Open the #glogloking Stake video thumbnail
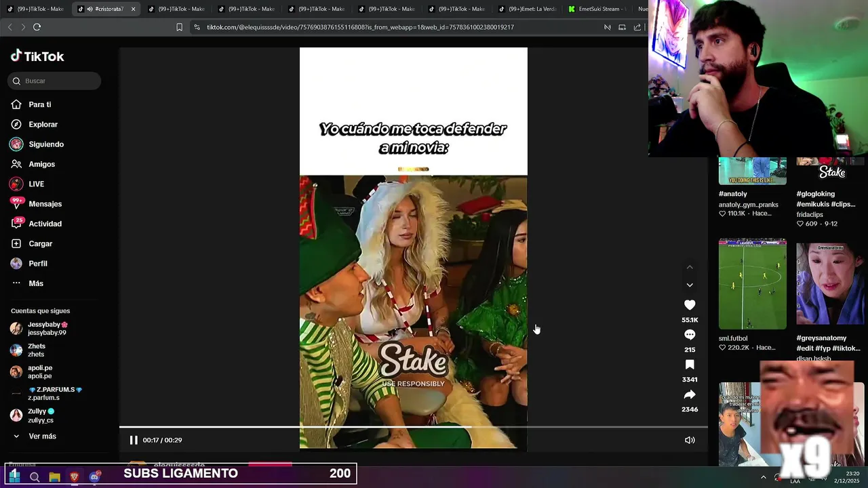 830,171
